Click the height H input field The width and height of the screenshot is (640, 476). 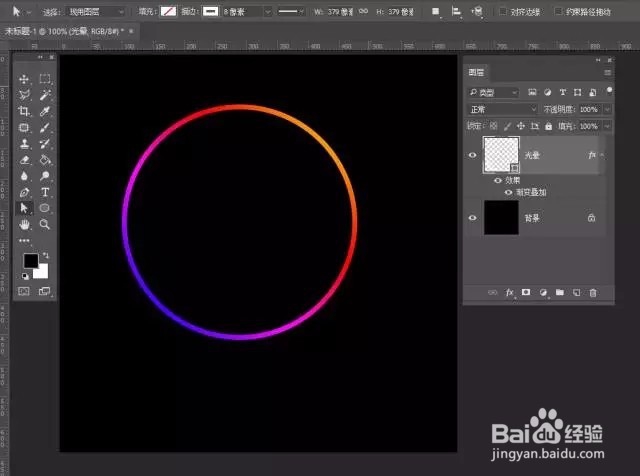pos(401,12)
